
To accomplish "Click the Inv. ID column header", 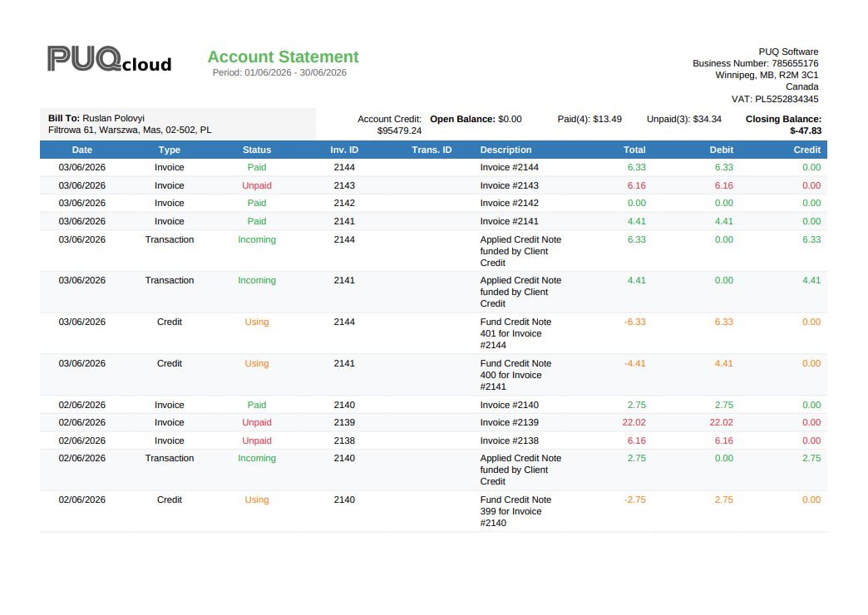I will (x=344, y=150).
